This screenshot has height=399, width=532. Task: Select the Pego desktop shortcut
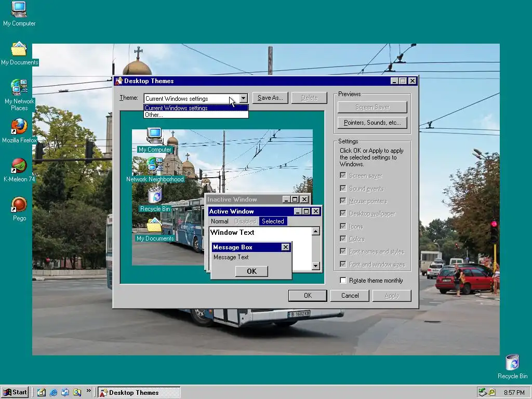pos(19,209)
